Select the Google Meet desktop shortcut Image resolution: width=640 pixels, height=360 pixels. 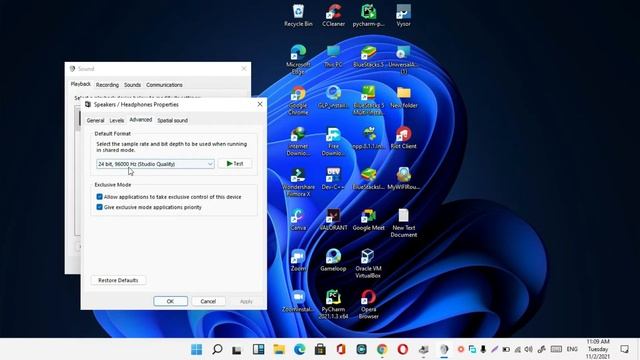tap(368, 220)
